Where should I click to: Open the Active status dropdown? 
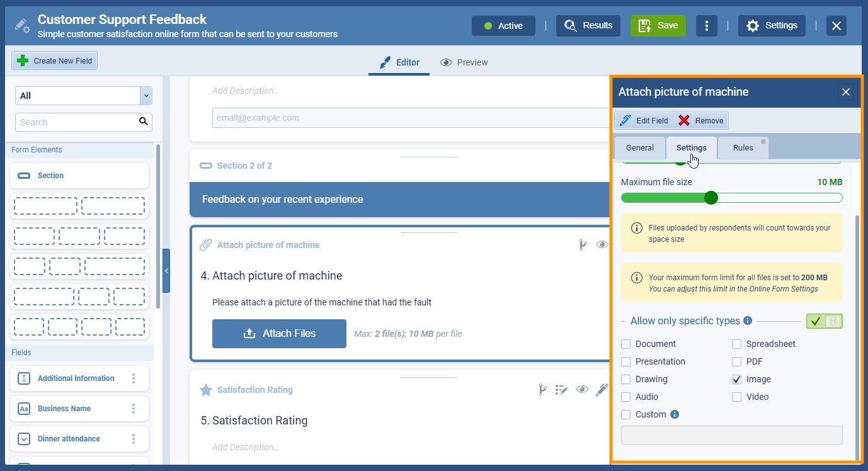503,26
